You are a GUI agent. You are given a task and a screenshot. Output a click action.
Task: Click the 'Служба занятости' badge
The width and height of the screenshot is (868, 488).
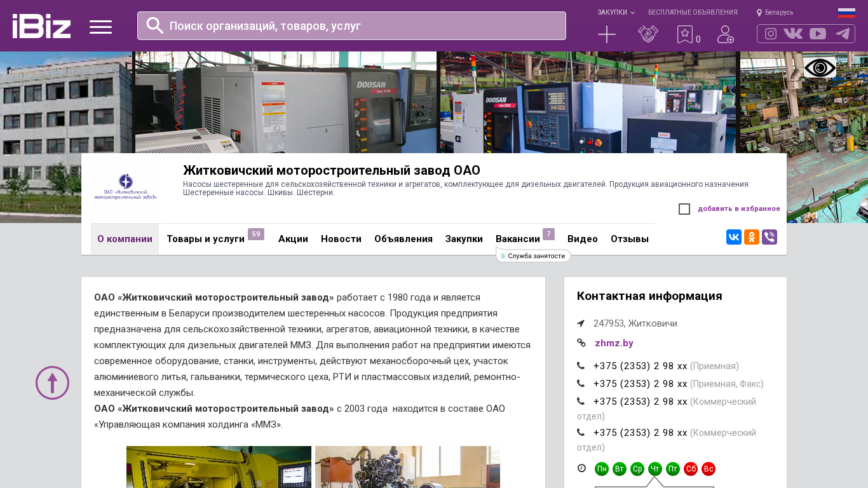coord(534,255)
